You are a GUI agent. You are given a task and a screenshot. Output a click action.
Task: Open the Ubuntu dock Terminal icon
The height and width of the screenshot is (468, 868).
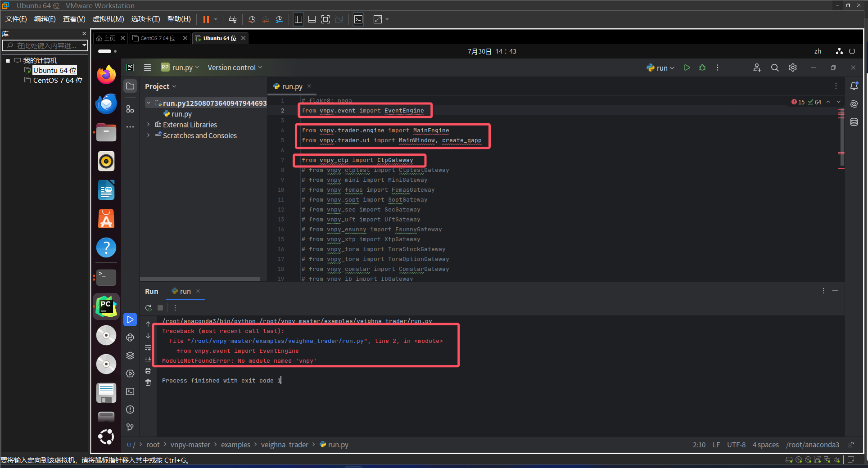106,277
